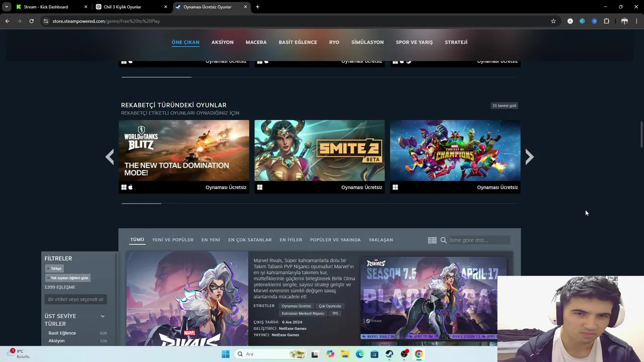Click the white triangle extension icon
The width and height of the screenshot is (644, 362).
570,21
